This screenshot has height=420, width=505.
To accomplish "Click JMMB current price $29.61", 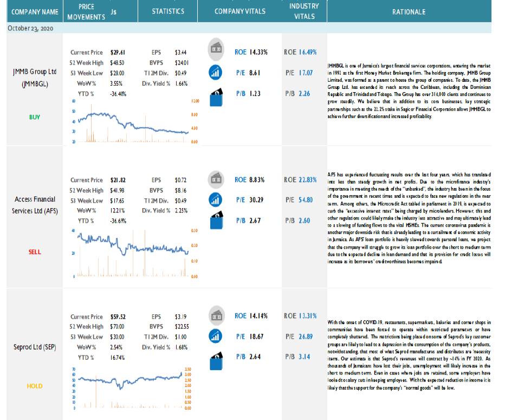I will point(118,52).
